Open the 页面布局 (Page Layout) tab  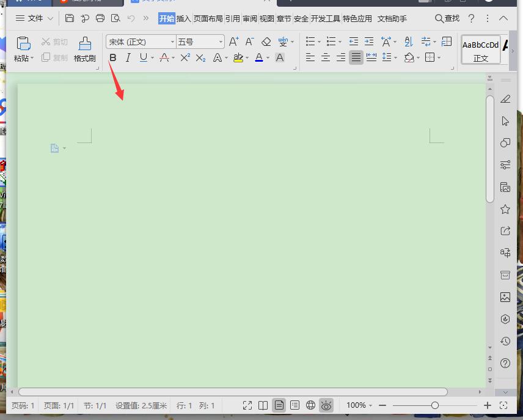(208, 18)
